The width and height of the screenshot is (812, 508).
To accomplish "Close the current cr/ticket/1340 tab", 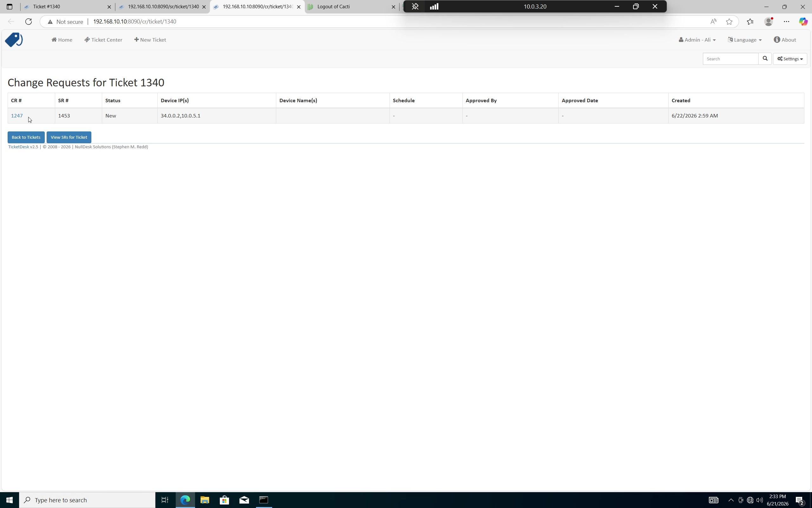I will coord(298,7).
